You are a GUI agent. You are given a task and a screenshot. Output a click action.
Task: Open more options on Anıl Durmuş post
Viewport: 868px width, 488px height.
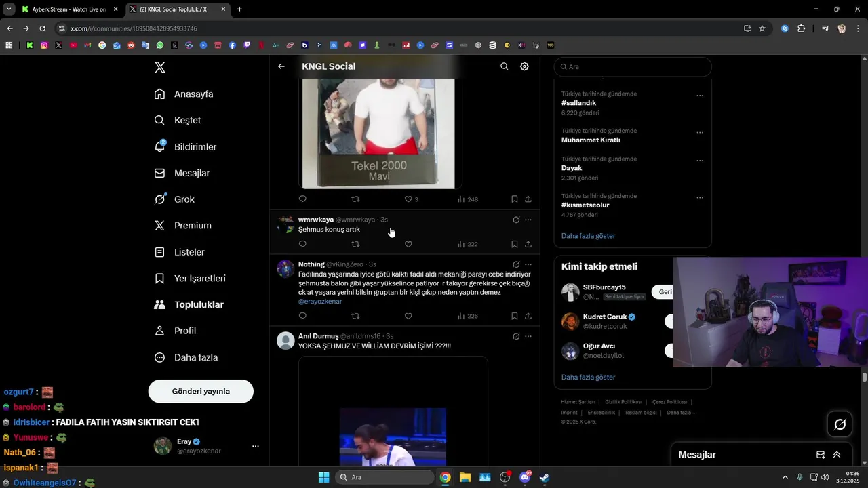pos(528,336)
